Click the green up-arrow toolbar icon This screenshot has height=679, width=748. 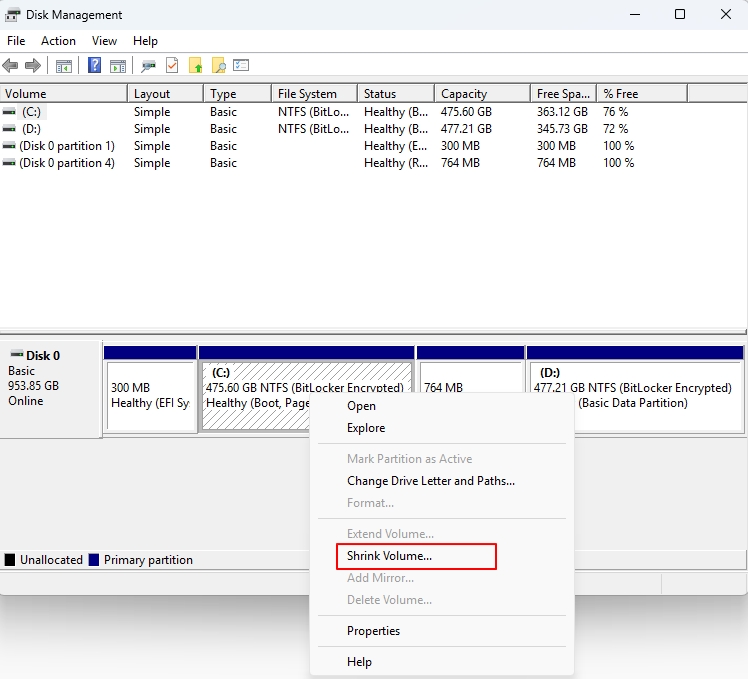point(196,66)
